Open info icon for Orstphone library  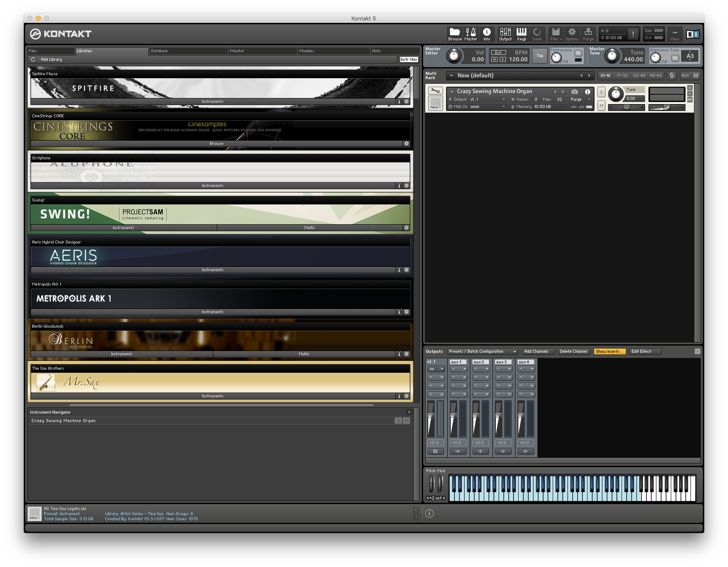click(x=399, y=186)
